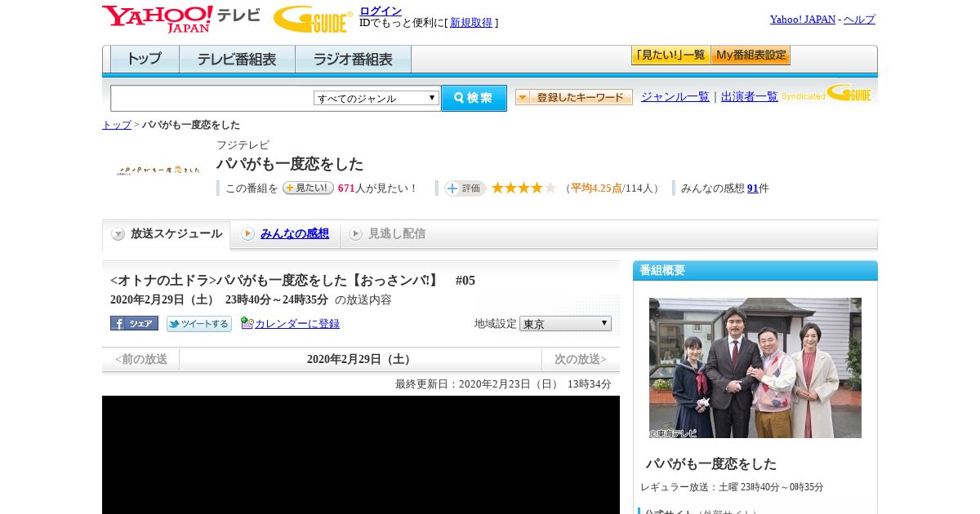Click the フジテレビ channel name
This screenshot has width=980, height=514.
pos(243,145)
